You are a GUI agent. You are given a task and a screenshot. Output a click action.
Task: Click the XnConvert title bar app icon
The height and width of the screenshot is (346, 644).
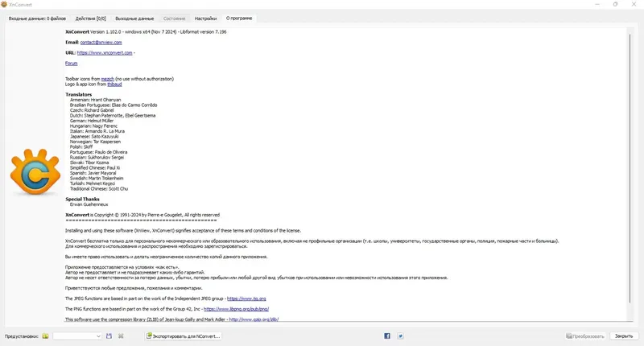pos(4,5)
